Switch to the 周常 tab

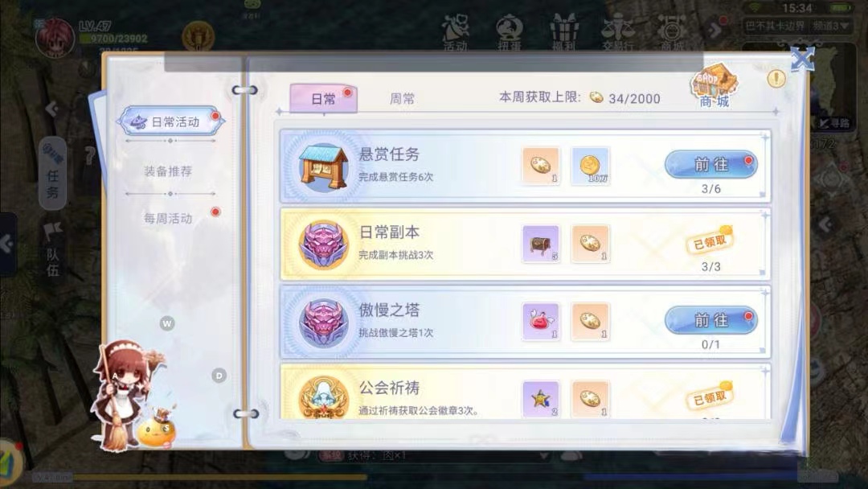pyautogui.click(x=403, y=99)
